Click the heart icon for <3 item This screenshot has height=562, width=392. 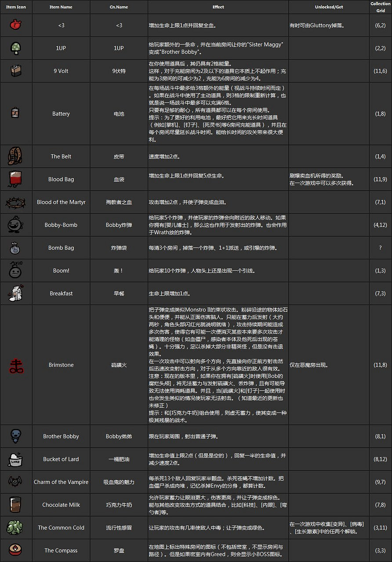[x=16, y=25]
